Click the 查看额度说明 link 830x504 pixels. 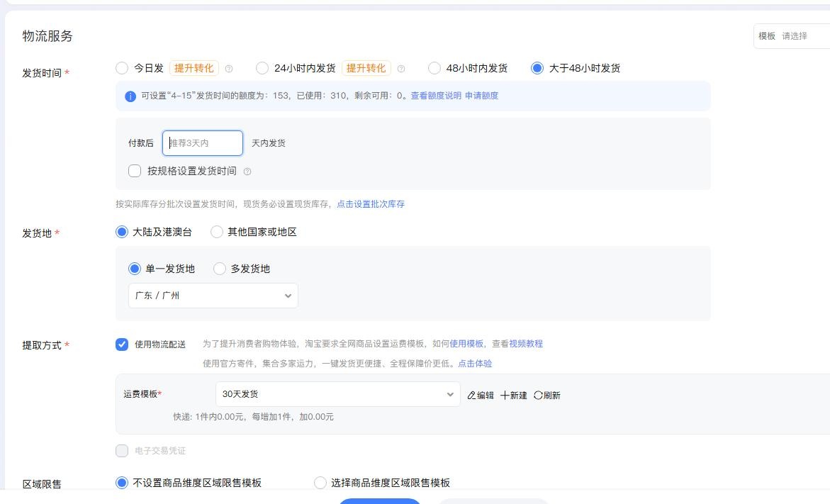pos(436,96)
